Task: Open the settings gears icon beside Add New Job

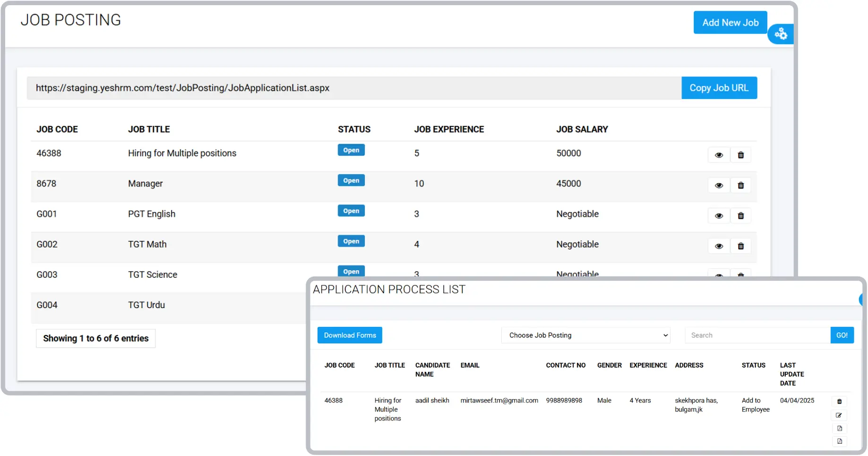Action: [781, 34]
